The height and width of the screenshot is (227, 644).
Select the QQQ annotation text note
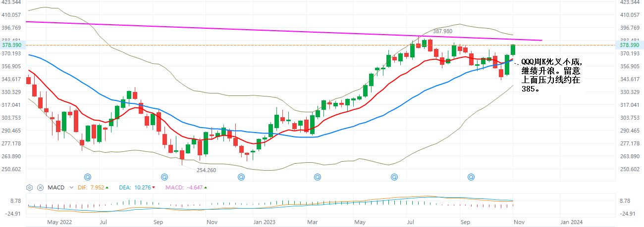pyautogui.click(x=551, y=75)
